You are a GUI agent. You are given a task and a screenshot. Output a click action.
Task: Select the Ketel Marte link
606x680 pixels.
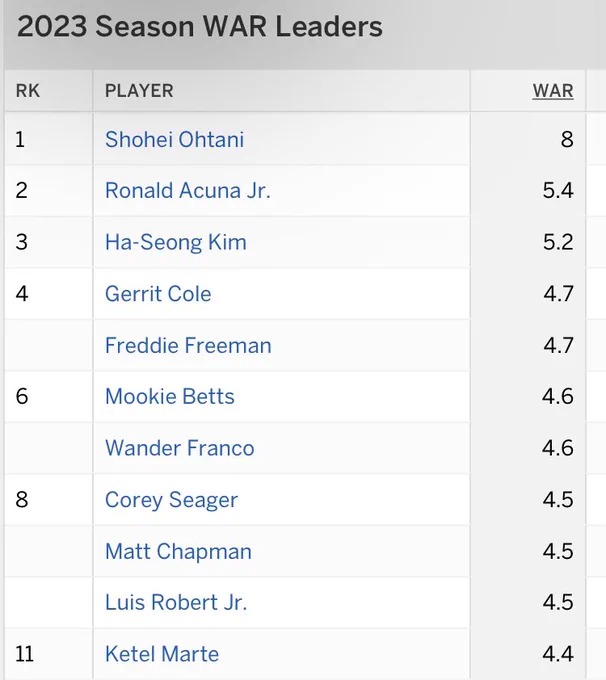click(161, 654)
